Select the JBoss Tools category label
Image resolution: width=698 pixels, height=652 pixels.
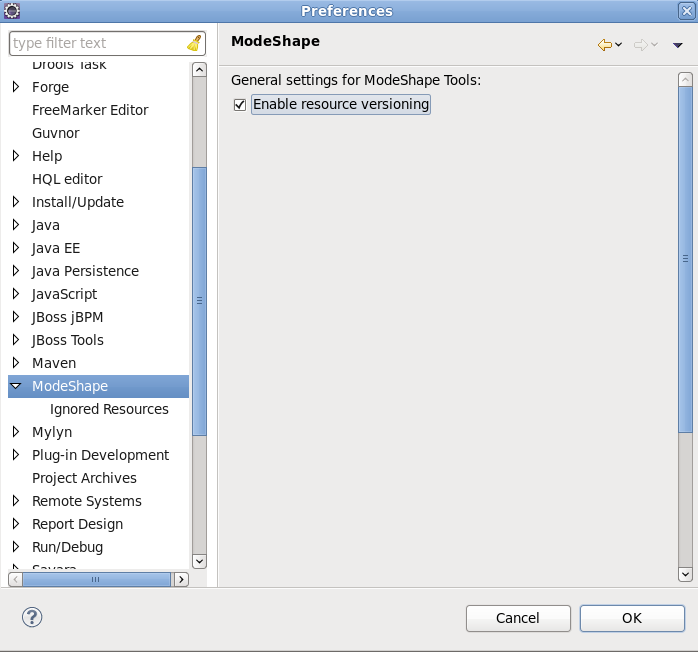click(68, 340)
